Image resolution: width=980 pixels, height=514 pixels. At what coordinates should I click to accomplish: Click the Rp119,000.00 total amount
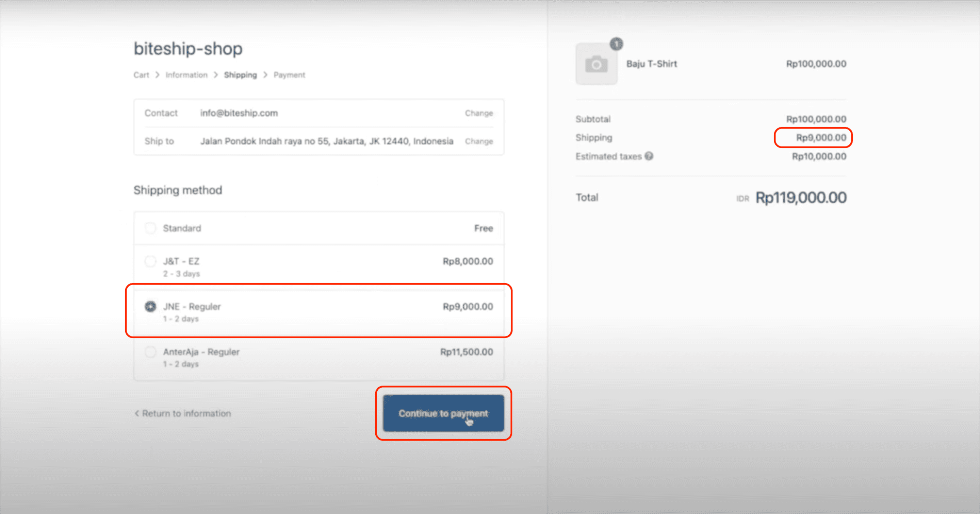coord(801,198)
